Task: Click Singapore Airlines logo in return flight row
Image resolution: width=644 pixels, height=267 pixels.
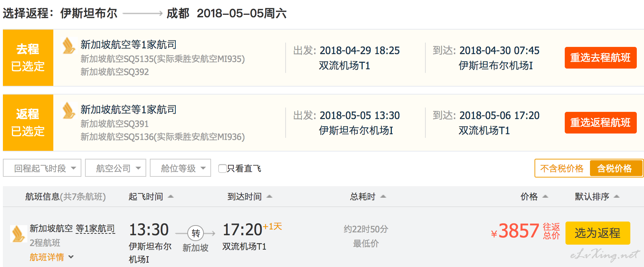Action: pos(69,111)
